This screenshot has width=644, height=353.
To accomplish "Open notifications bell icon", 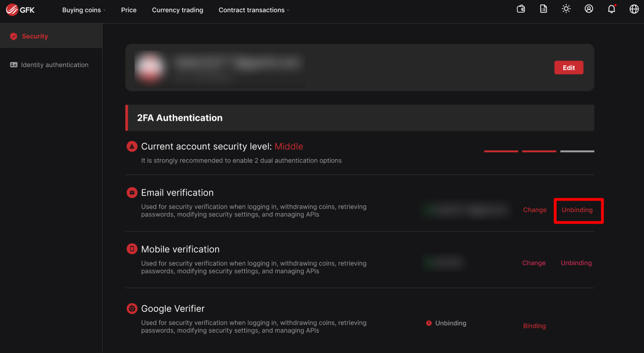I will pyautogui.click(x=612, y=9).
